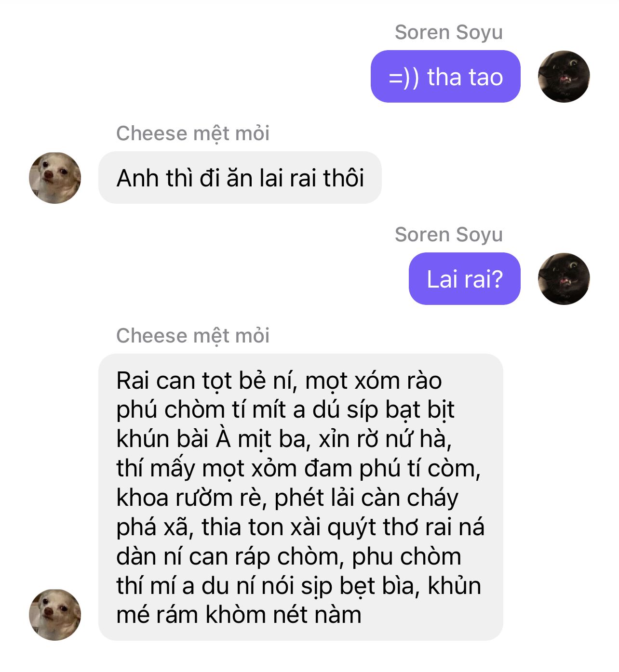Tap dog avatar next to 'Anh thì đi ăn' message
Viewport: 619px width, 672px height.
point(55,178)
